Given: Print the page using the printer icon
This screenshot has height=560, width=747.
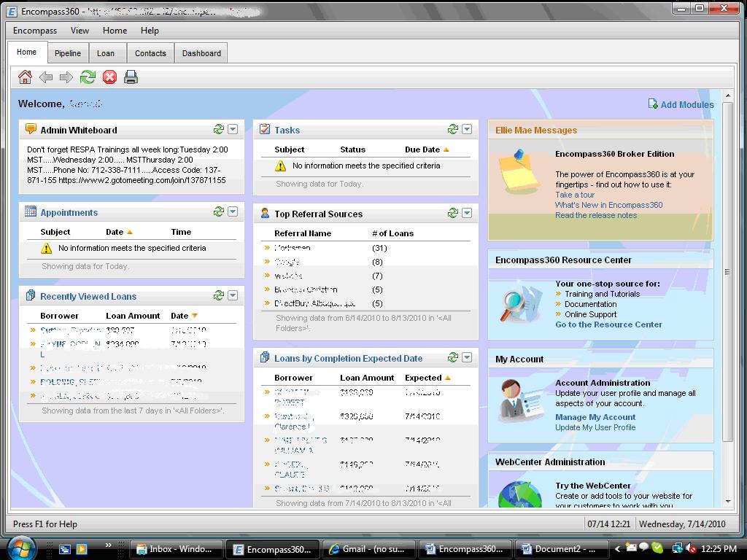Looking at the screenshot, I should click(131, 77).
